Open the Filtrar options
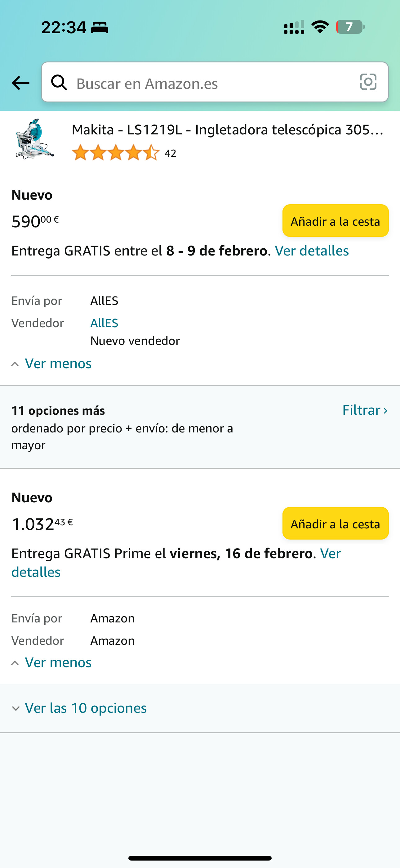 (x=365, y=410)
